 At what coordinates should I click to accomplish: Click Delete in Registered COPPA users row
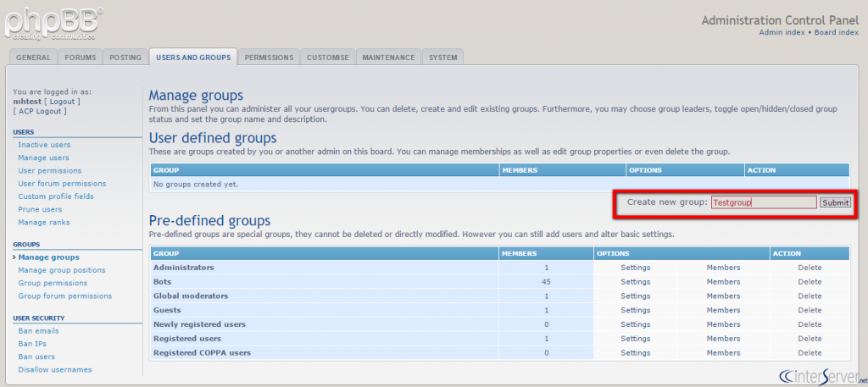click(810, 353)
